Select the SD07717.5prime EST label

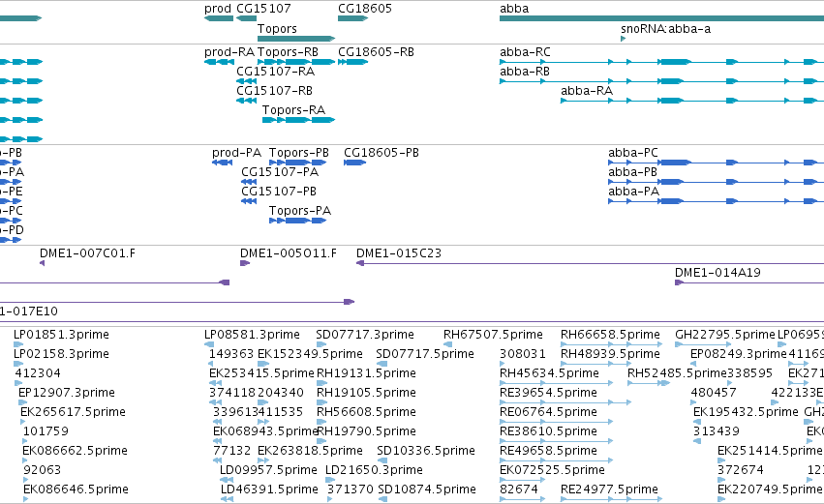(x=425, y=354)
